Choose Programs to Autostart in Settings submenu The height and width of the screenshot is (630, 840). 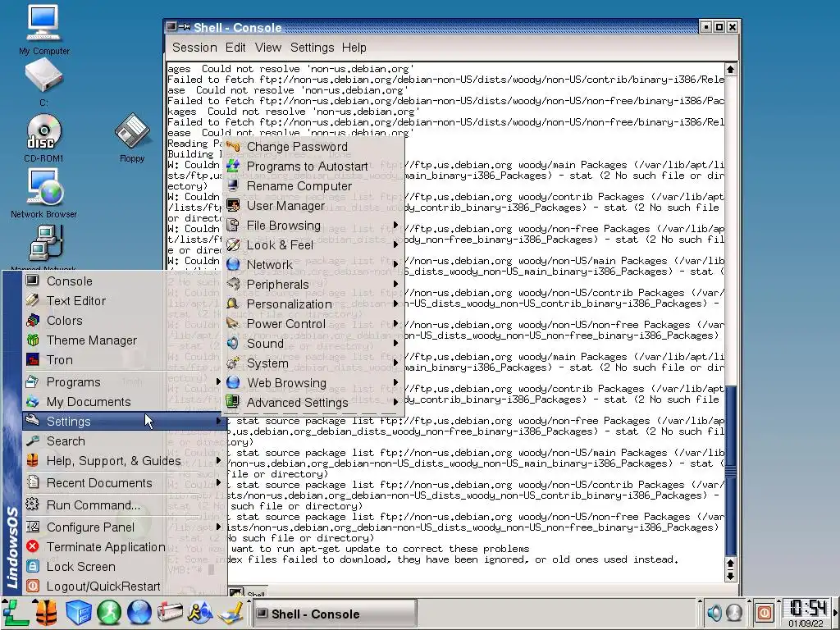coord(314,166)
